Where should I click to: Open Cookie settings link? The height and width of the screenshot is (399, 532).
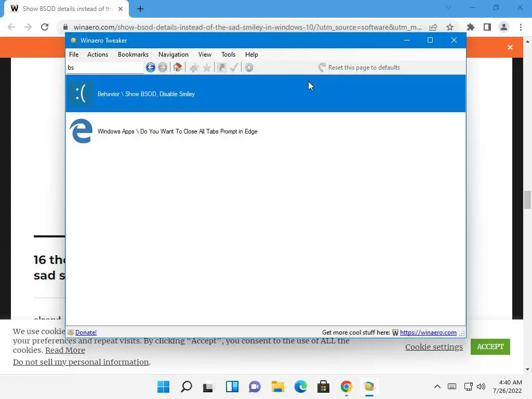coord(434,347)
